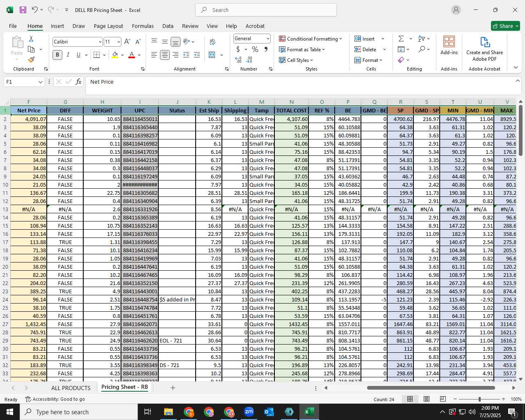Expand Cell Styles menu
Screen dimensions: 525x420
[296, 60]
